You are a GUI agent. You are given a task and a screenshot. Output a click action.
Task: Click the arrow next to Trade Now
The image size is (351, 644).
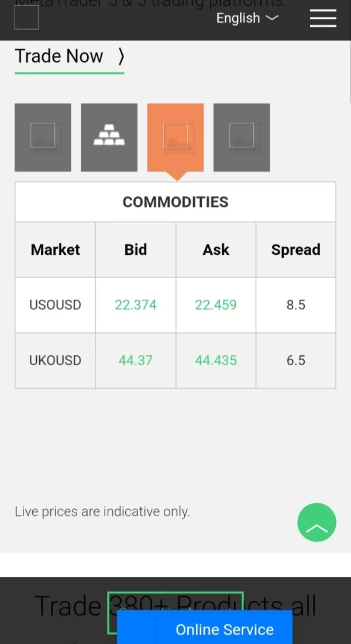121,57
